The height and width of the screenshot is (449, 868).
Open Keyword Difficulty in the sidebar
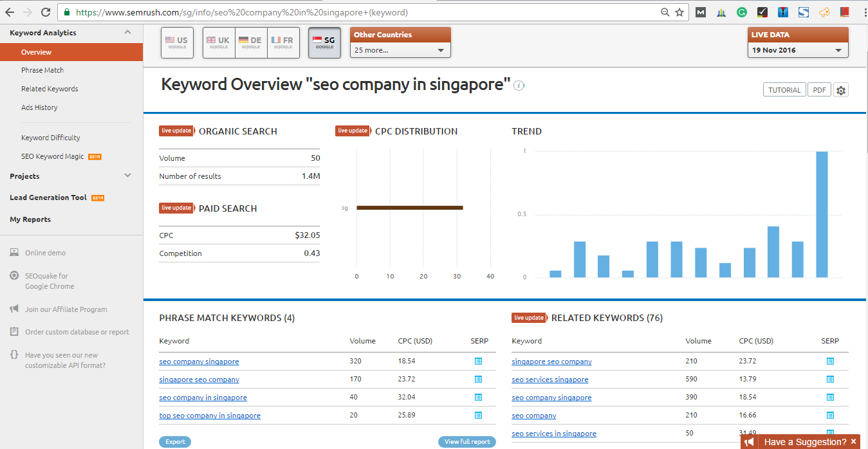pos(51,138)
